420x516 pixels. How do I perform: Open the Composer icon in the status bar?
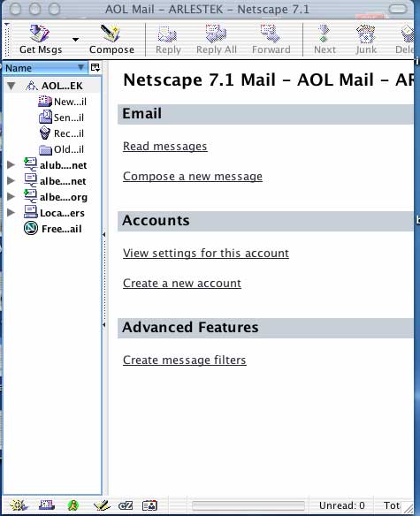tap(102, 505)
